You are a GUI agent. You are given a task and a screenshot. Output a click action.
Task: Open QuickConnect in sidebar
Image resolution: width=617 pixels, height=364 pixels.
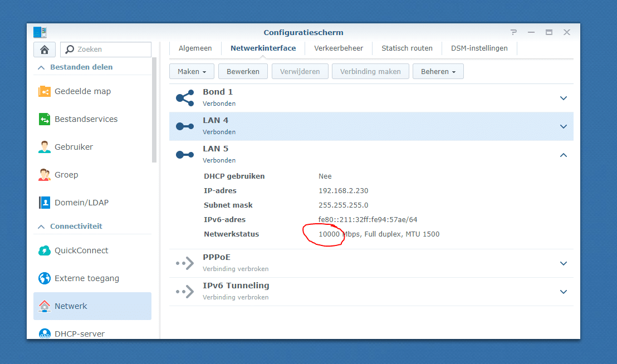92,250
